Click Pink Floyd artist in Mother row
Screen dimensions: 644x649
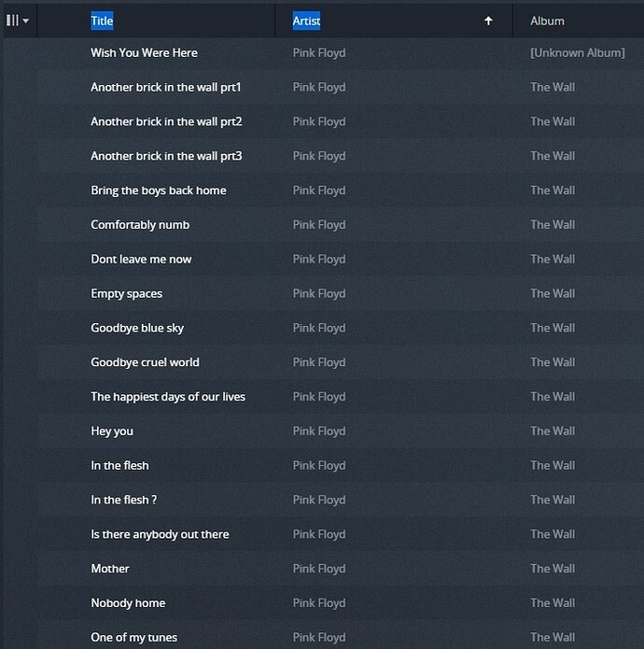(319, 569)
